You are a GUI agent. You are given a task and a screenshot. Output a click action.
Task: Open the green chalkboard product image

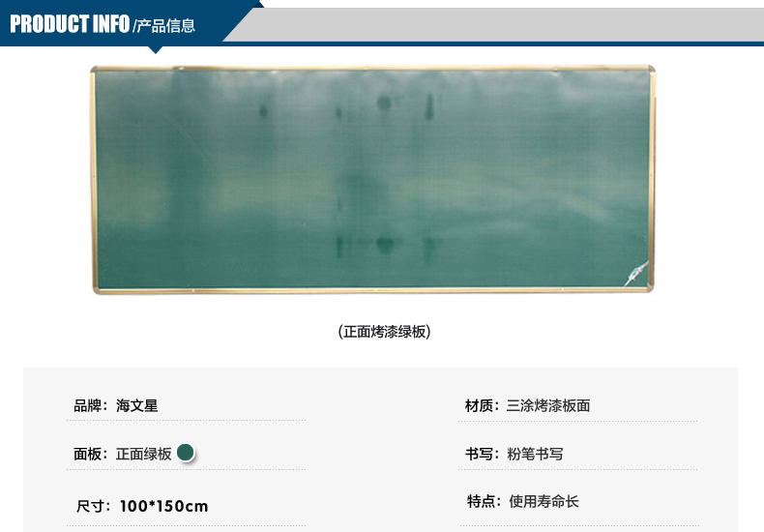(x=372, y=179)
